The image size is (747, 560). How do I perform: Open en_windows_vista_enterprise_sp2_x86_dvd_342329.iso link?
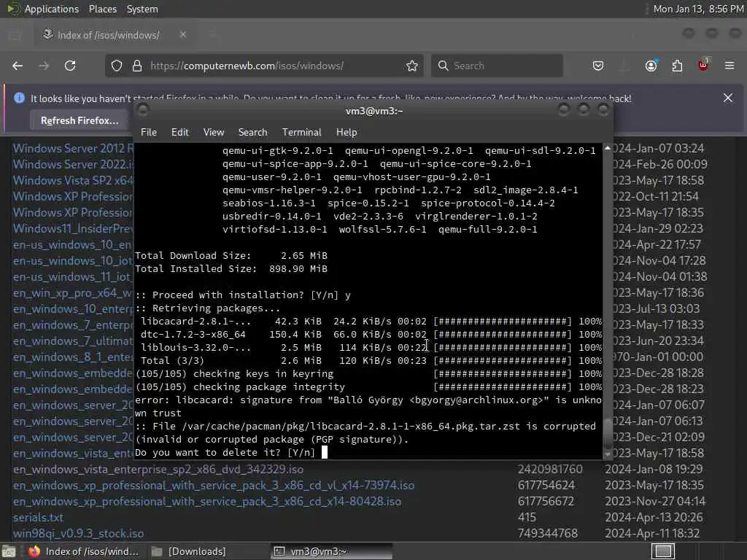[x=158, y=469]
